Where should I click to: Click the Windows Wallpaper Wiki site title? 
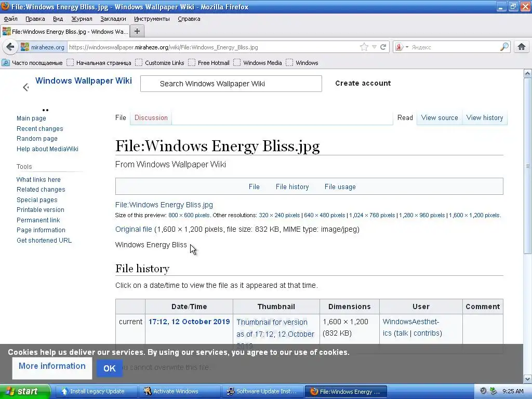click(x=84, y=81)
